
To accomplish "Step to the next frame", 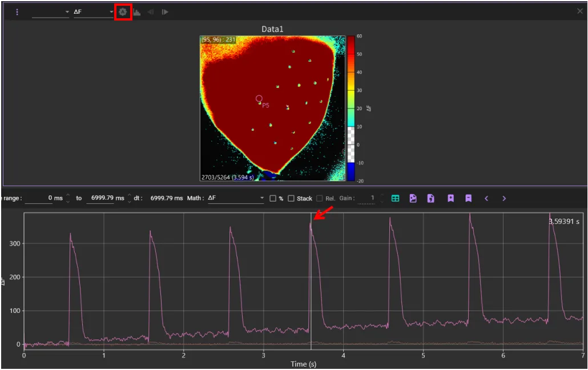I will point(165,12).
